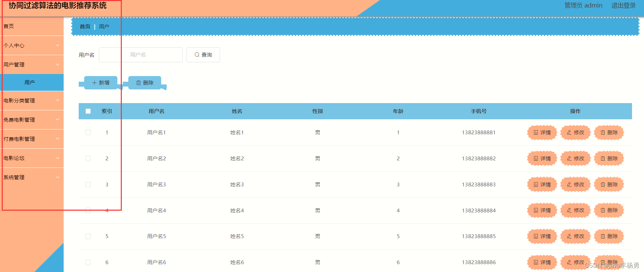This screenshot has height=272, width=644.
Task: Click the 手机号 column header
Action: coord(479,111)
